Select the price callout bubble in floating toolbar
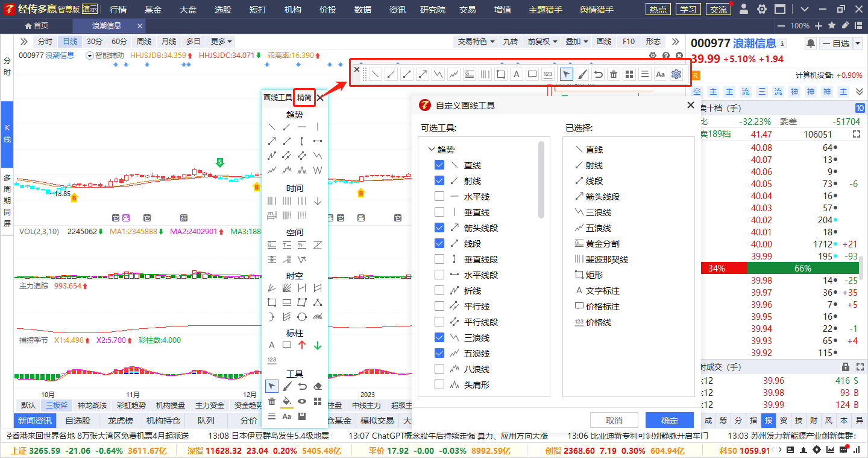 (x=532, y=74)
